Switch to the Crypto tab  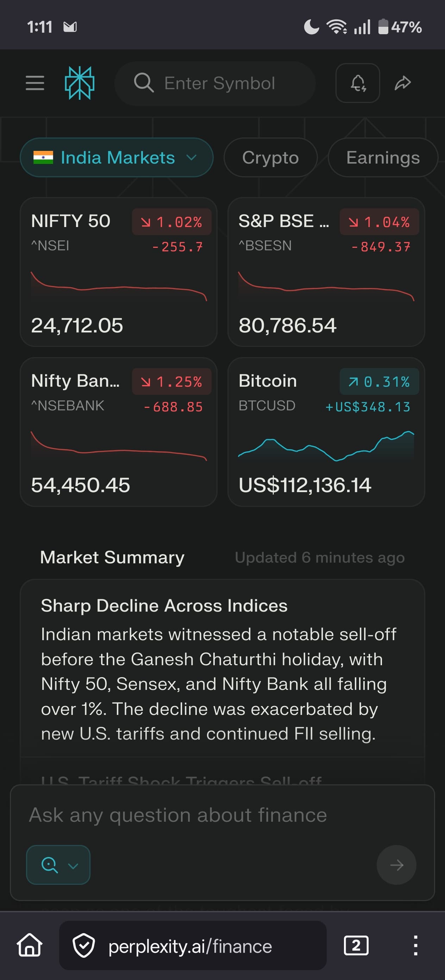click(x=271, y=158)
